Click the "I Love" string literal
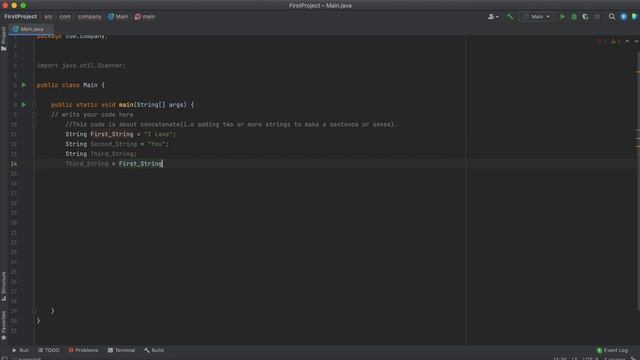Viewport: 640px width, 360px height. [158, 134]
